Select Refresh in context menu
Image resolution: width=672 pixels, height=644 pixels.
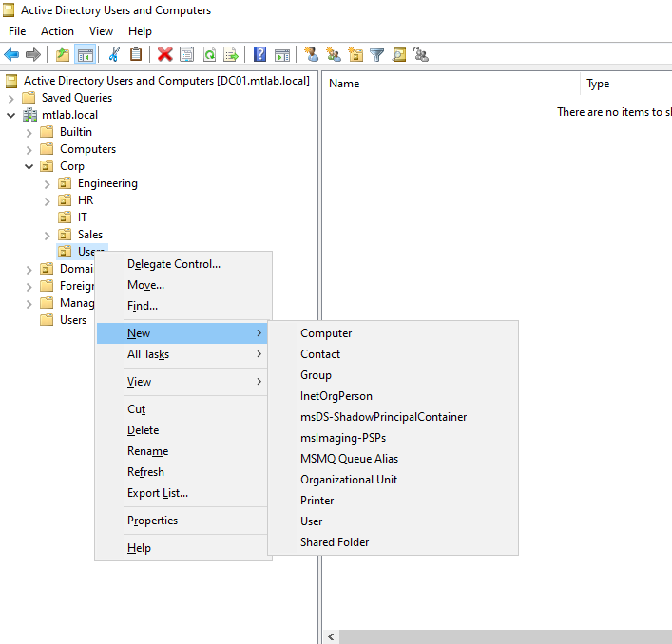tap(182, 472)
